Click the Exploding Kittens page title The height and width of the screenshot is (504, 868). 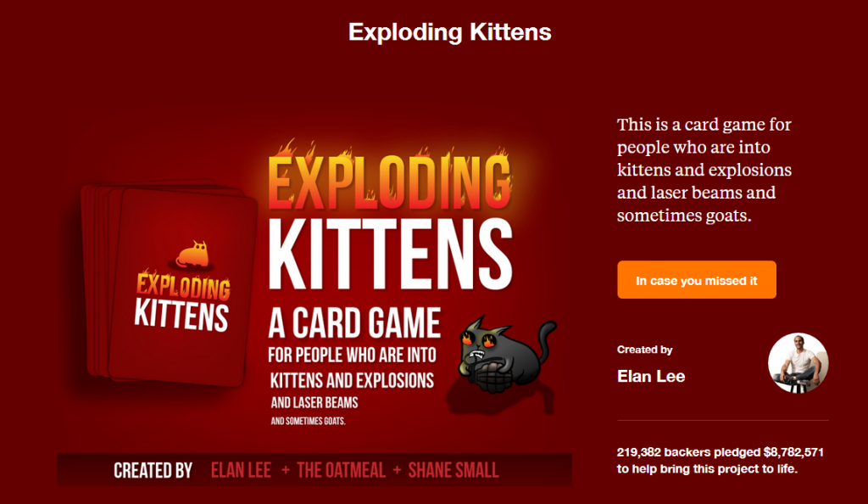tap(449, 32)
